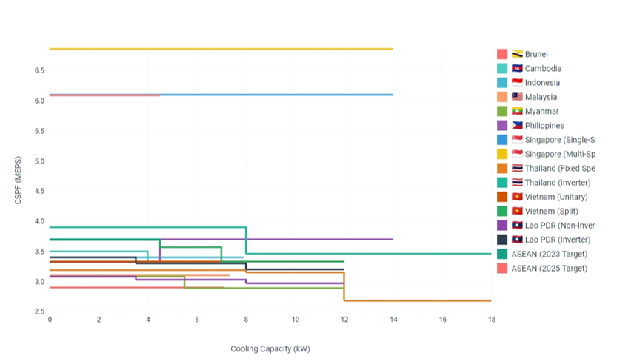This screenshot has height=364, width=634.
Task: Toggle the Indonesia series label
Action: point(543,82)
